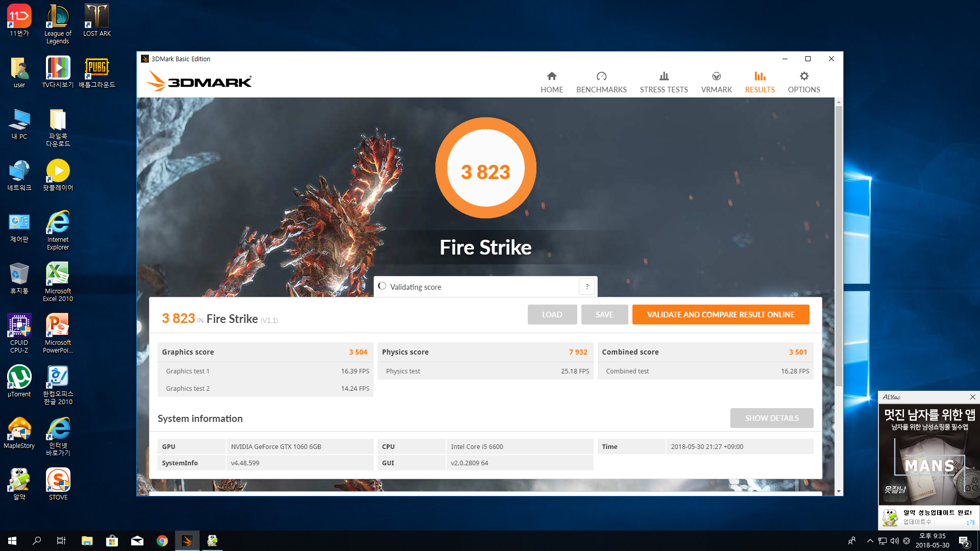Open File Explorer from the taskbar
980x551 pixels.
87,541
